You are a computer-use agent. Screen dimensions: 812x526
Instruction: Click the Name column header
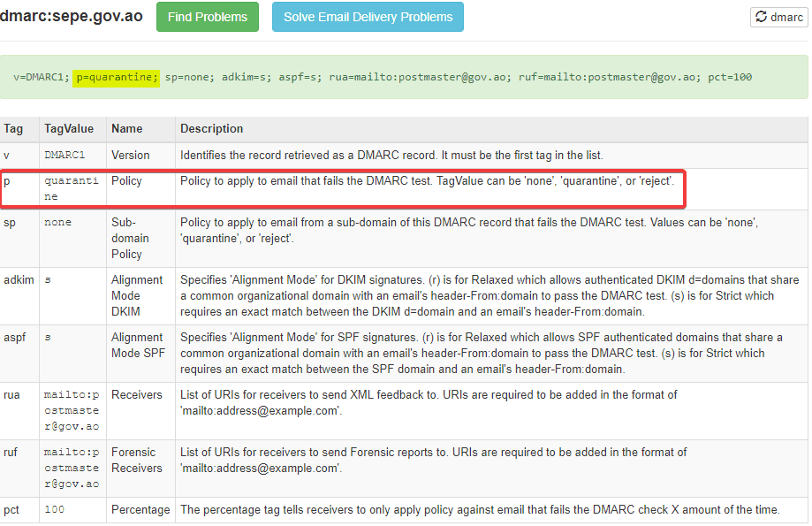pyautogui.click(x=126, y=129)
